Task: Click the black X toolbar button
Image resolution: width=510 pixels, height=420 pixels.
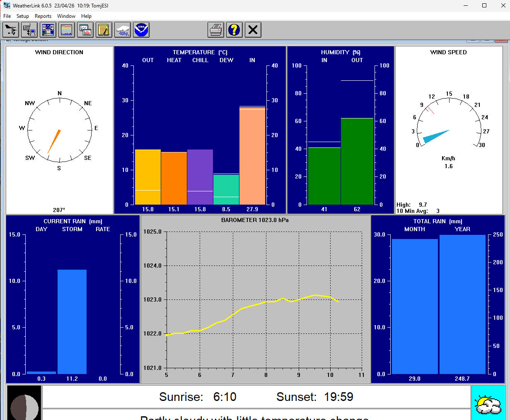Action: point(253,30)
